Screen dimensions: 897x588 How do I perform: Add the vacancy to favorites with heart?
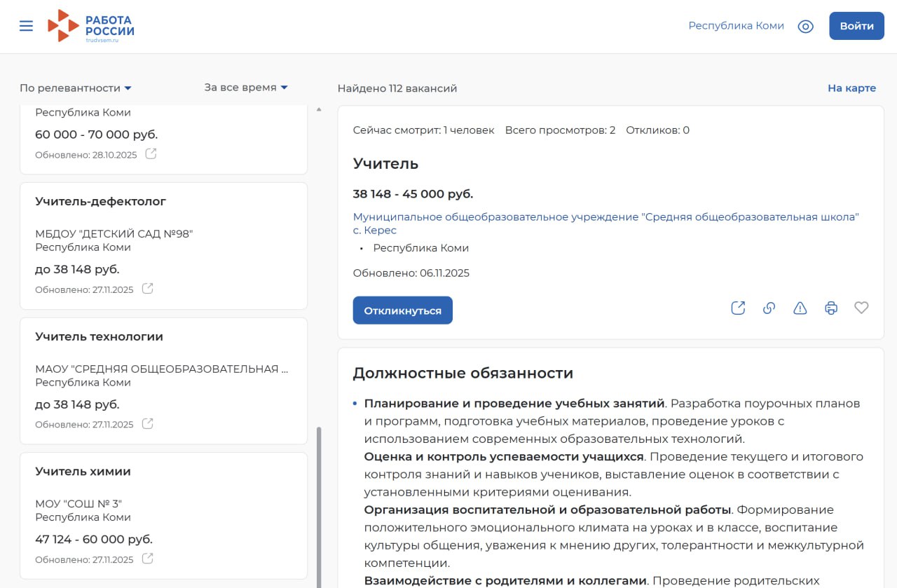click(861, 308)
